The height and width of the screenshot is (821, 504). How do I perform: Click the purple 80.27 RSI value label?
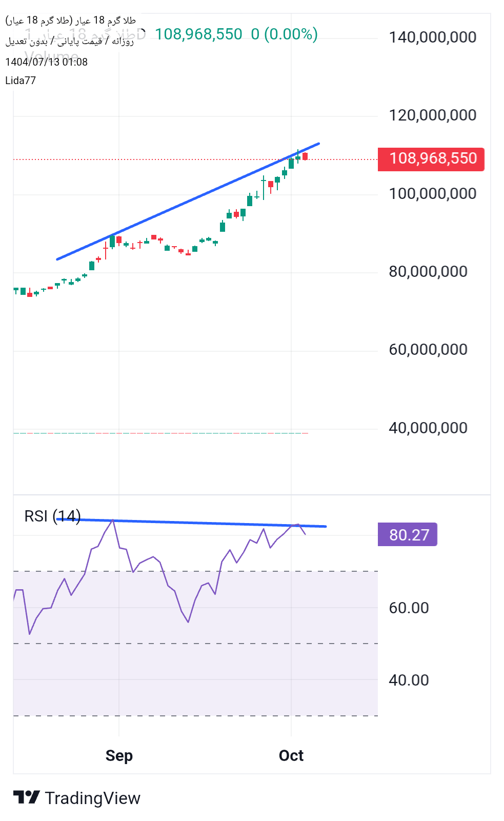pos(408,535)
